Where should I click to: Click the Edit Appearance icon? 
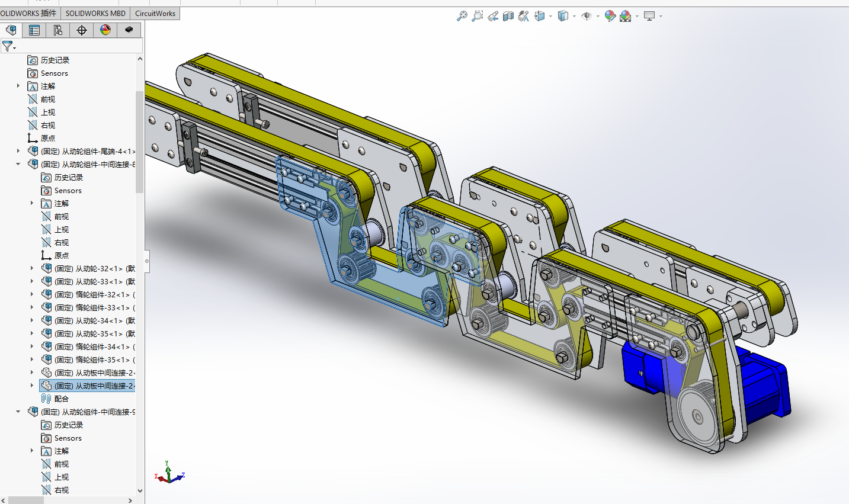pos(610,17)
